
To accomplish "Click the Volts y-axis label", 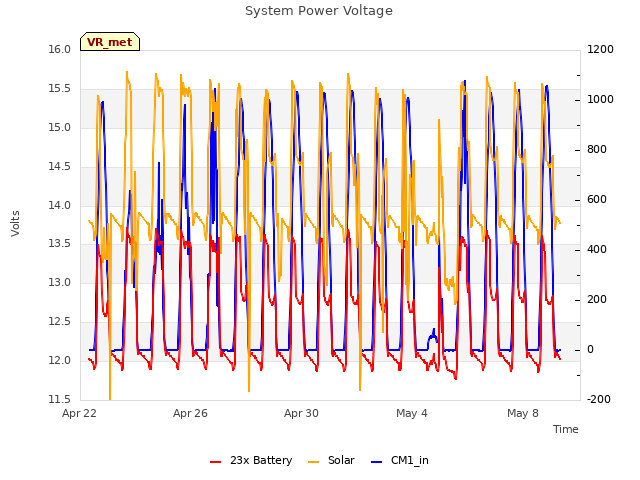I will [15, 224].
